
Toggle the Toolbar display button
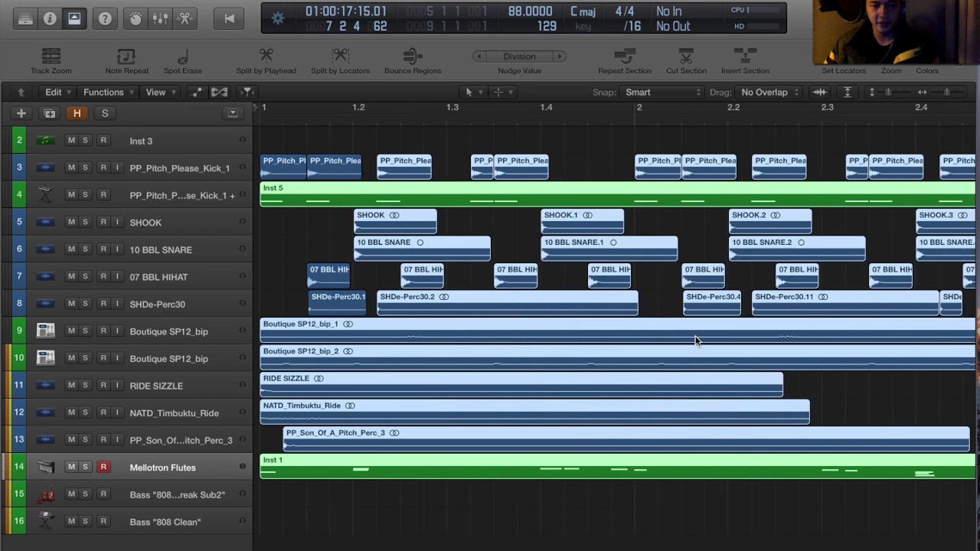coord(74,18)
